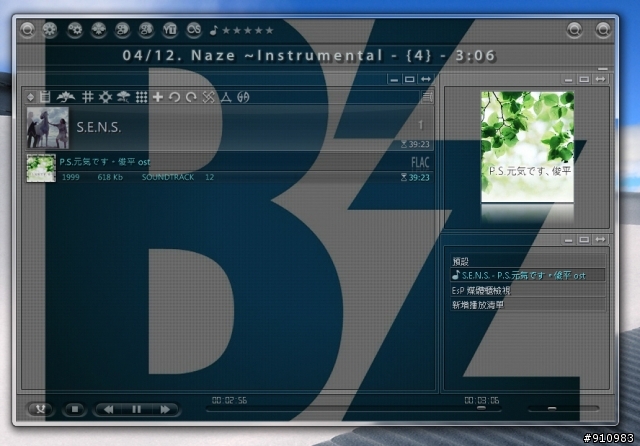Viewport: 640px width, 446px height.
Task: Click the album art panel's double-arrow button
Action: click(600, 79)
